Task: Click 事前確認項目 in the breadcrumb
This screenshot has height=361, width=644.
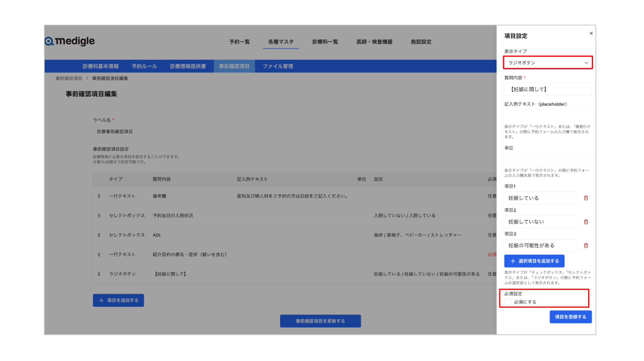Action: [68, 78]
